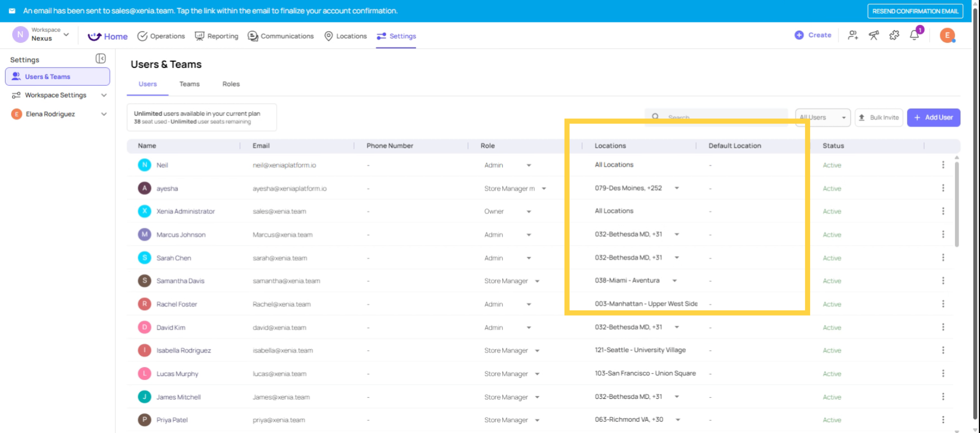Viewport: 980px width, 433px height.
Task: Change ayesha's Store Manager role dropdown
Action: pos(544,188)
